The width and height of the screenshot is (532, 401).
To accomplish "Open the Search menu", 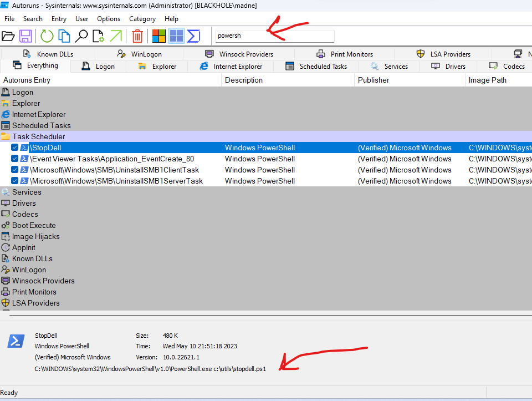I will [33, 19].
